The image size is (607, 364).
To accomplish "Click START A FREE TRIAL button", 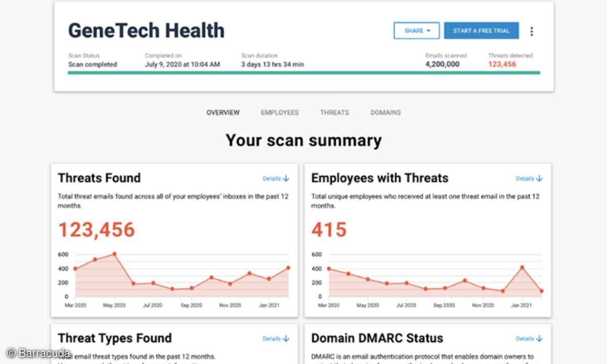I will tap(481, 31).
